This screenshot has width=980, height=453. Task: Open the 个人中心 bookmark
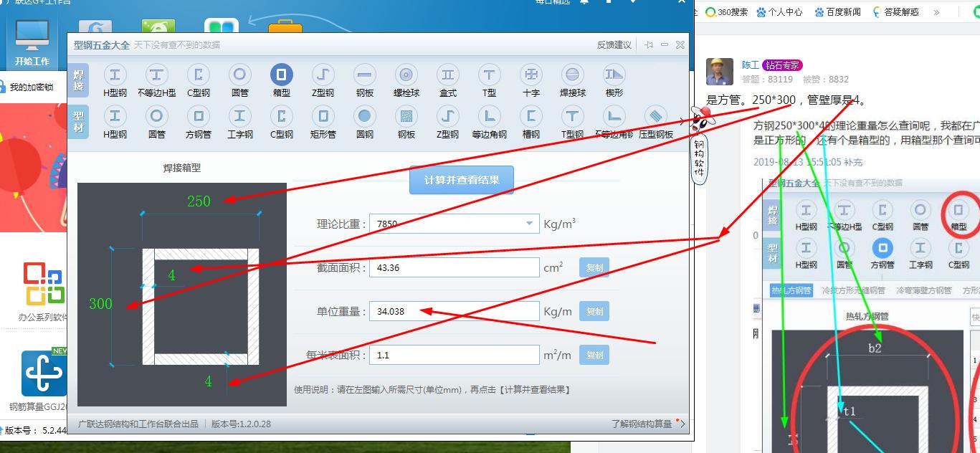click(x=779, y=12)
